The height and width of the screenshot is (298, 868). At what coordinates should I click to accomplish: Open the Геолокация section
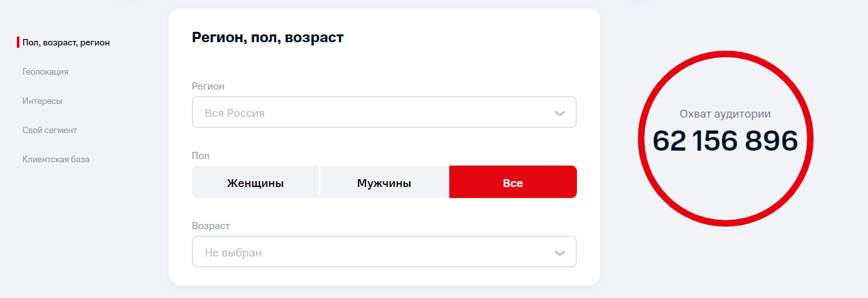(45, 72)
